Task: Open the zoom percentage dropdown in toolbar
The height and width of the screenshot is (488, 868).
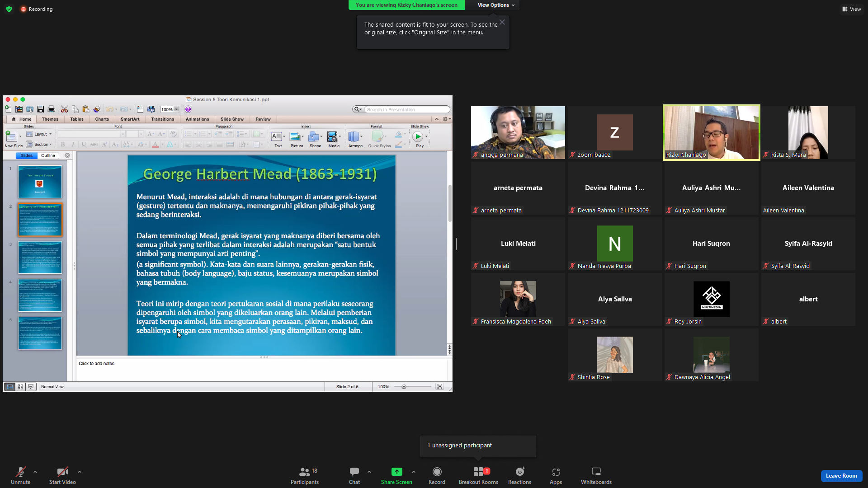Action: click(176, 109)
